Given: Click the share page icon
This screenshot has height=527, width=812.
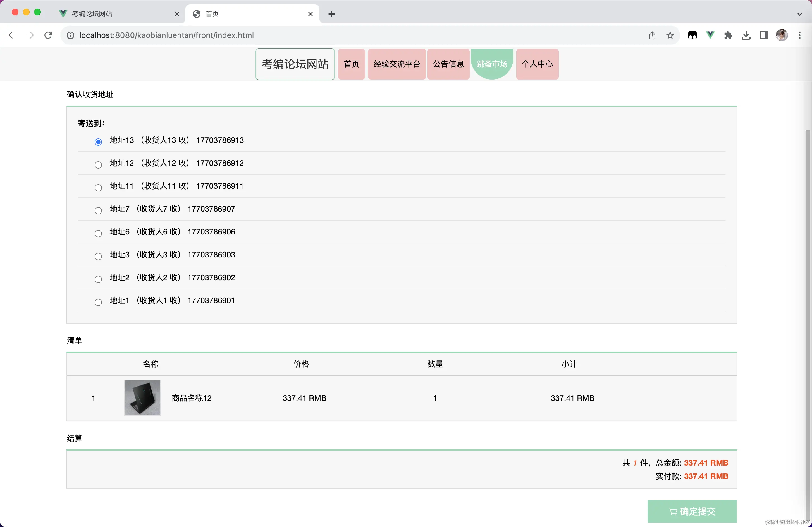Looking at the screenshot, I should (x=652, y=35).
